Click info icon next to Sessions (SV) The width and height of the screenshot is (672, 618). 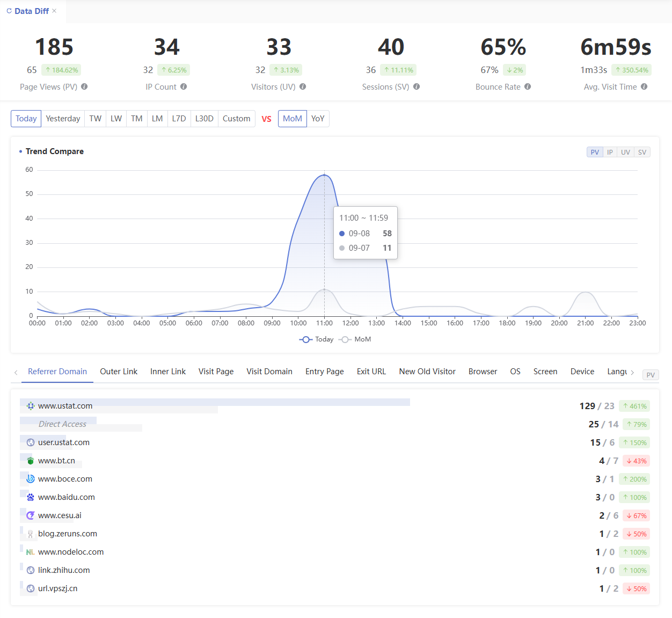click(x=417, y=86)
